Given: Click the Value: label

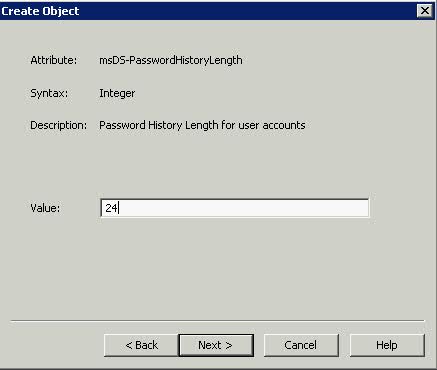Looking at the screenshot, I should [x=45, y=208].
